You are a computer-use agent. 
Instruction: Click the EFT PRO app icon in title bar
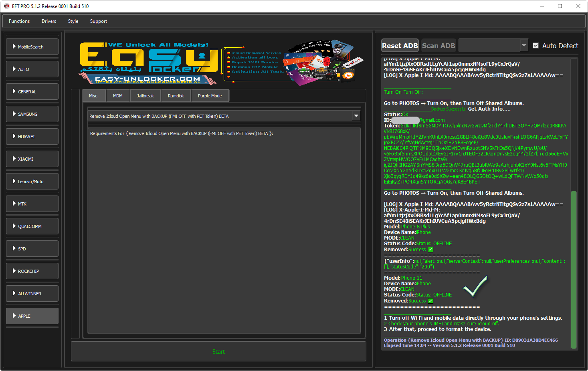[6, 6]
